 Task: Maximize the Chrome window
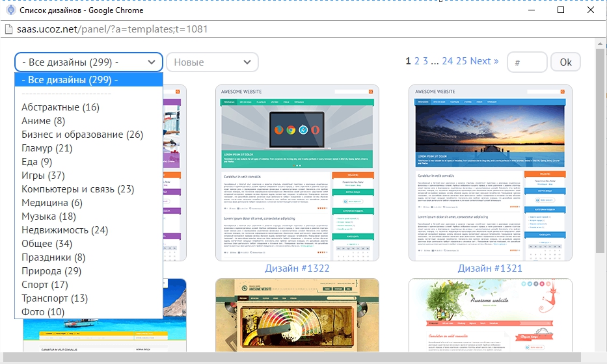pos(561,10)
